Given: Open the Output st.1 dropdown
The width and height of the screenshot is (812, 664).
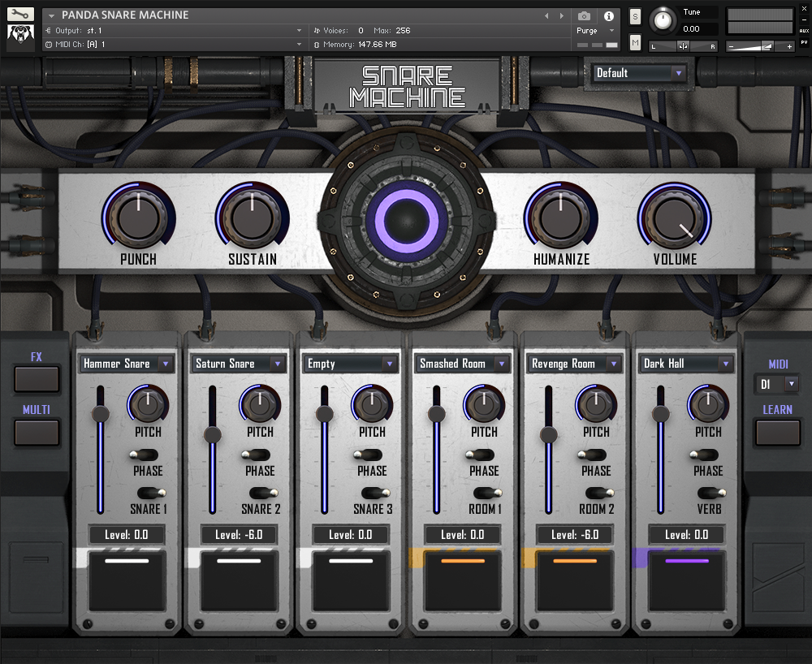Looking at the screenshot, I should tap(174, 31).
